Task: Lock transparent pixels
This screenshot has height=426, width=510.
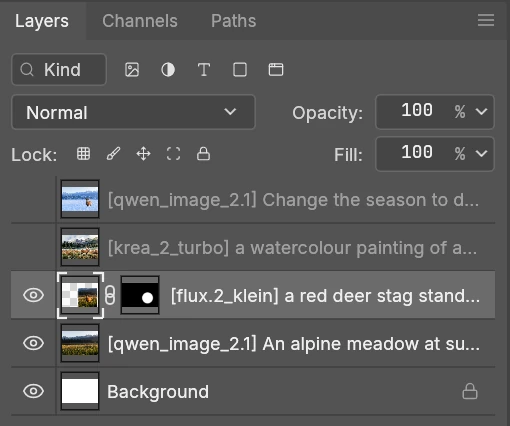Action: (x=83, y=154)
